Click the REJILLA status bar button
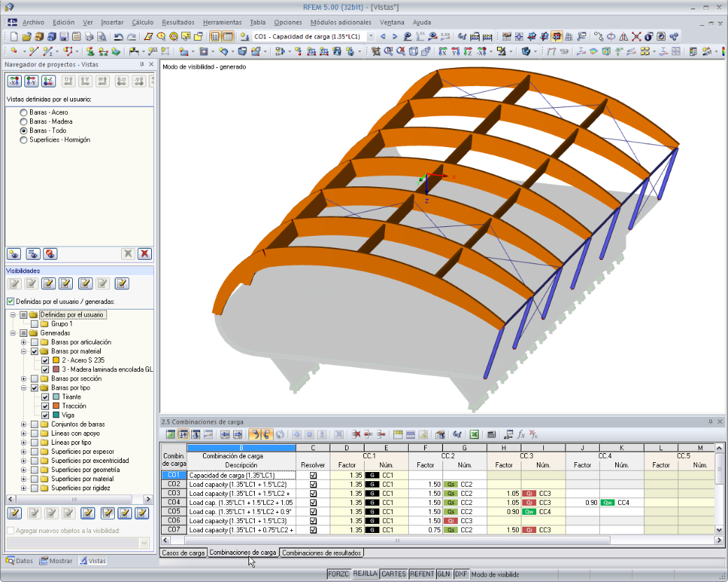The width and height of the screenshot is (728, 582). coord(365,574)
